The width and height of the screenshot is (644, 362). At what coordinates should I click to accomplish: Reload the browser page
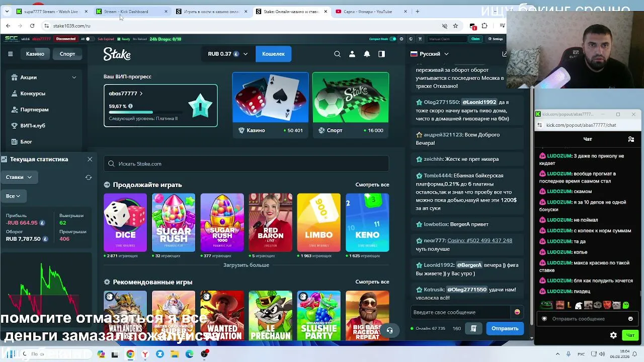(32, 26)
